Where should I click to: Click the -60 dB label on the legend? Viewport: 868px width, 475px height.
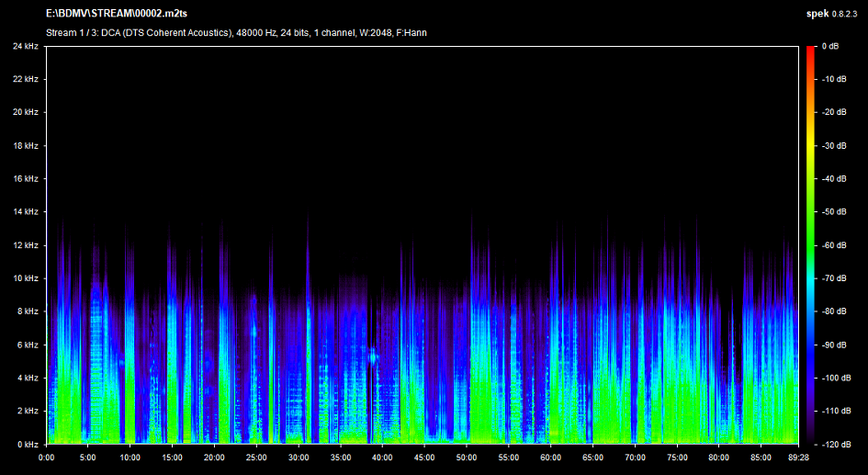(x=833, y=245)
